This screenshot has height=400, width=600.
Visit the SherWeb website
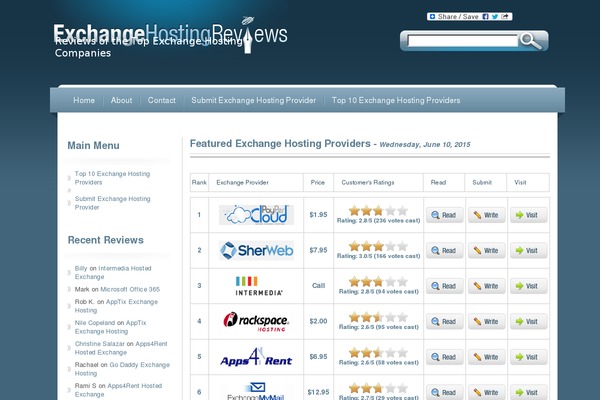pyautogui.click(x=528, y=250)
